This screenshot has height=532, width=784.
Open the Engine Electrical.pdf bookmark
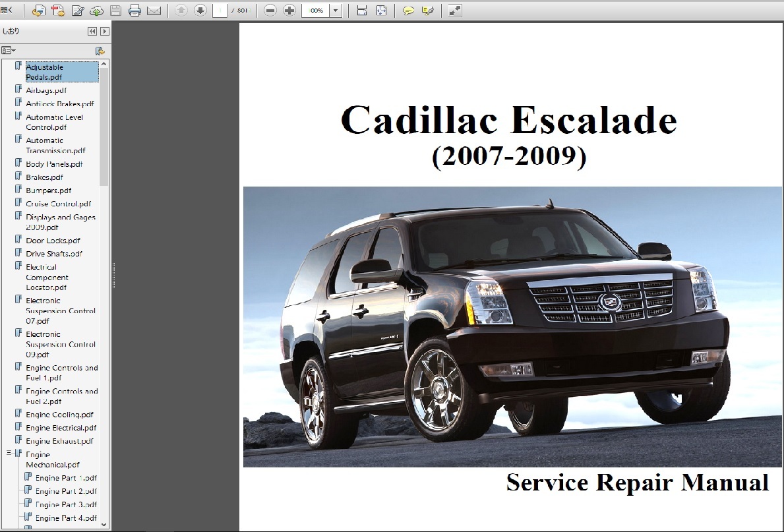[61, 428]
